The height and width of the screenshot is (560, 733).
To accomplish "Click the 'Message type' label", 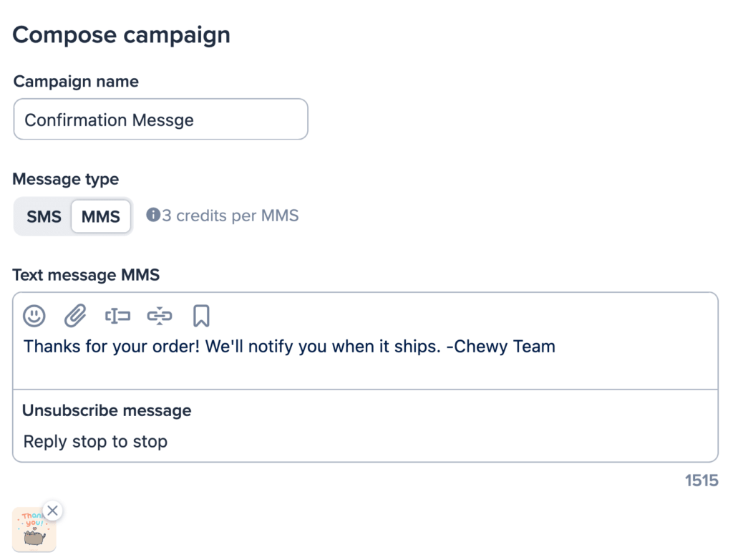I will 66,179.
